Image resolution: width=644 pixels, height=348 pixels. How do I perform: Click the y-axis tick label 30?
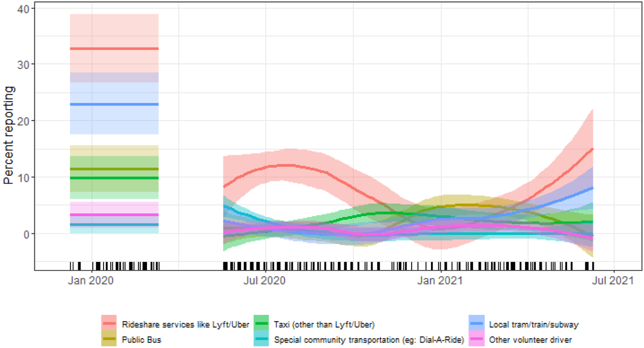(24, 65)
